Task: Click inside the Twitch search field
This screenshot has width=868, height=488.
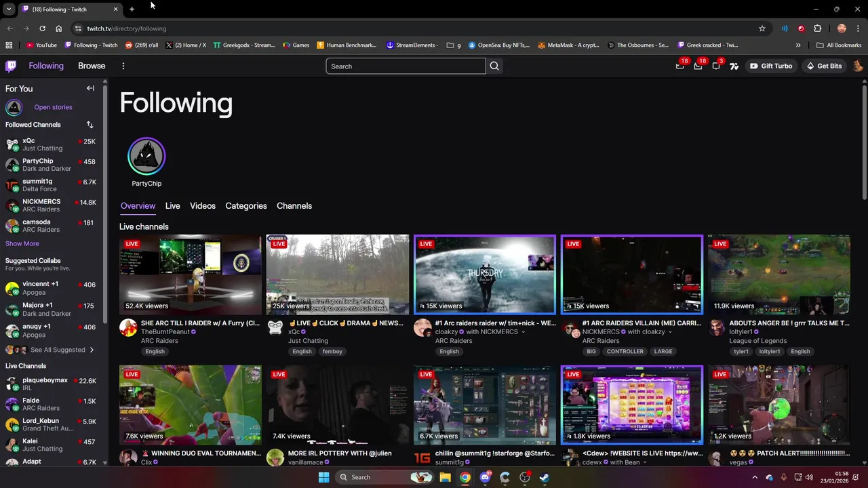Action: 406,66
